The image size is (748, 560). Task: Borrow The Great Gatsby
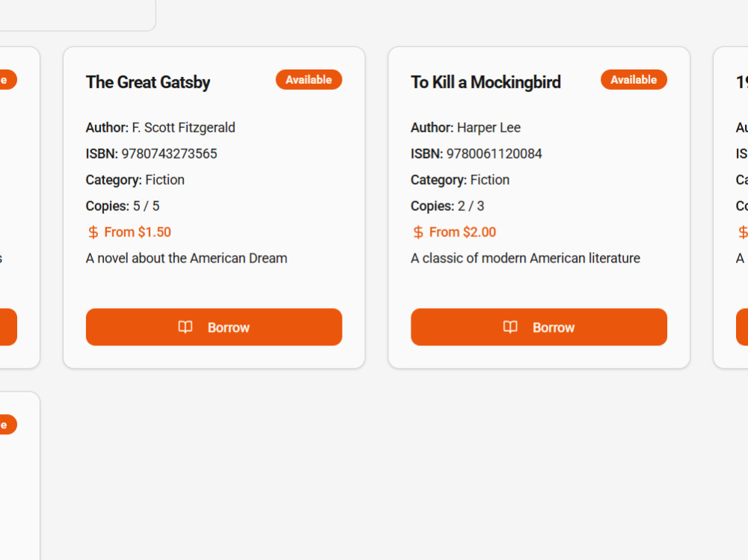coord(214,327)
